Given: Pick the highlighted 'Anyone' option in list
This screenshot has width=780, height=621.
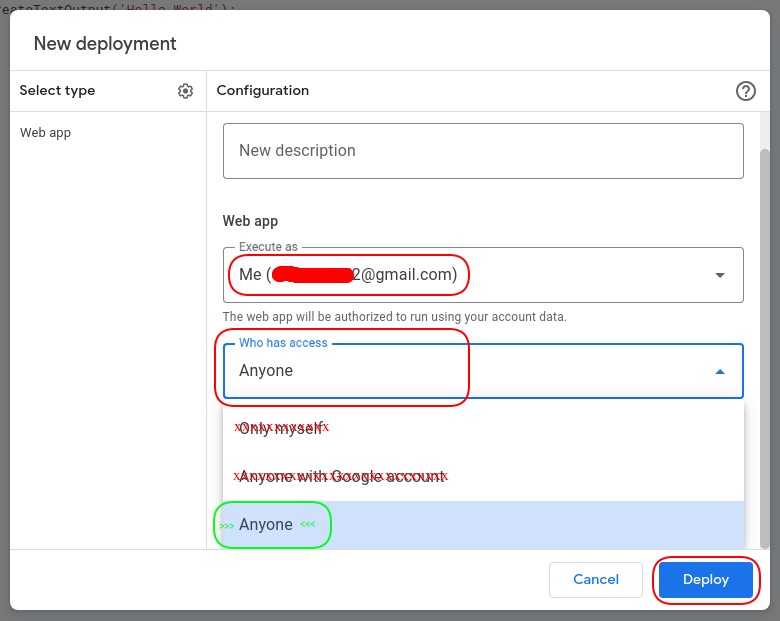Looking at the screenshot, I should pos(266,525).
